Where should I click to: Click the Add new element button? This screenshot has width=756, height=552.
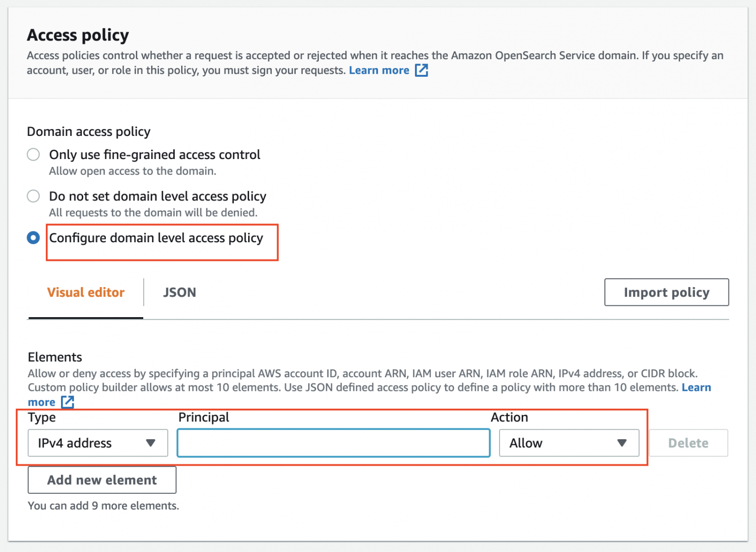click(x=101, y=480)
